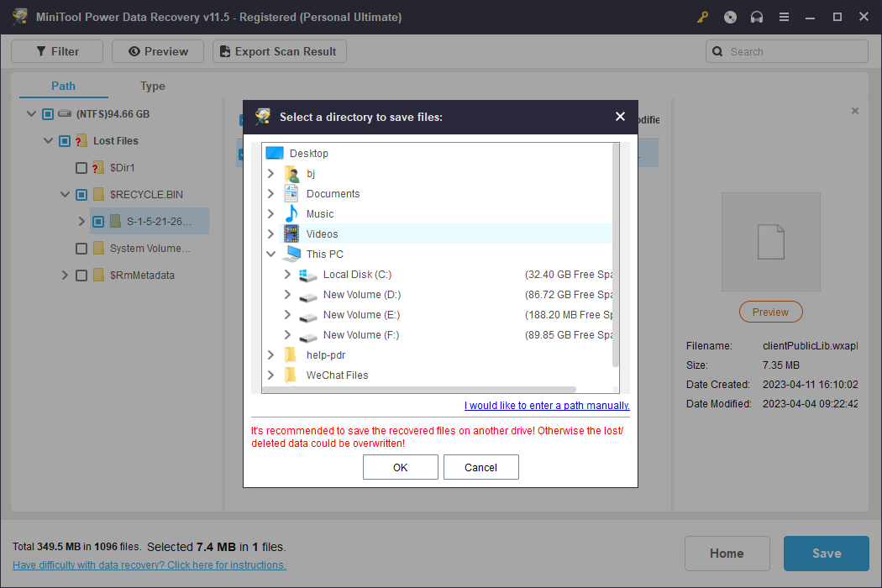This screenshot has height=588, width=882.
Task: Click the Local Disk (C:) drive icon
Action: [x=308, y=275]
